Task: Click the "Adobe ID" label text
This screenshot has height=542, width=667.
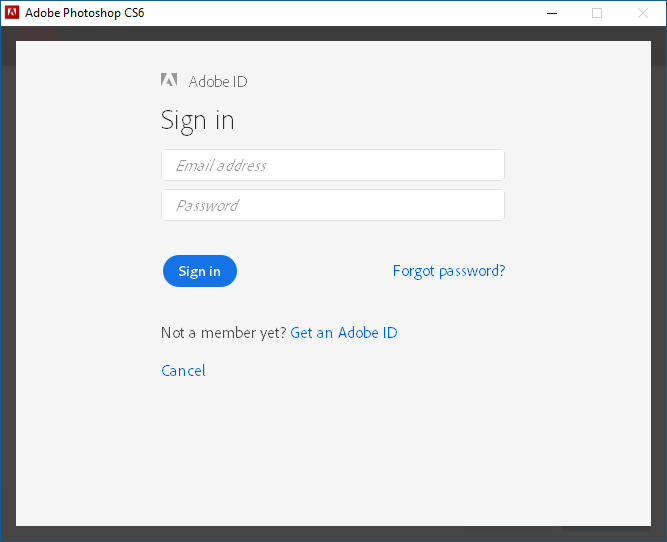Action: coord(218,81)
